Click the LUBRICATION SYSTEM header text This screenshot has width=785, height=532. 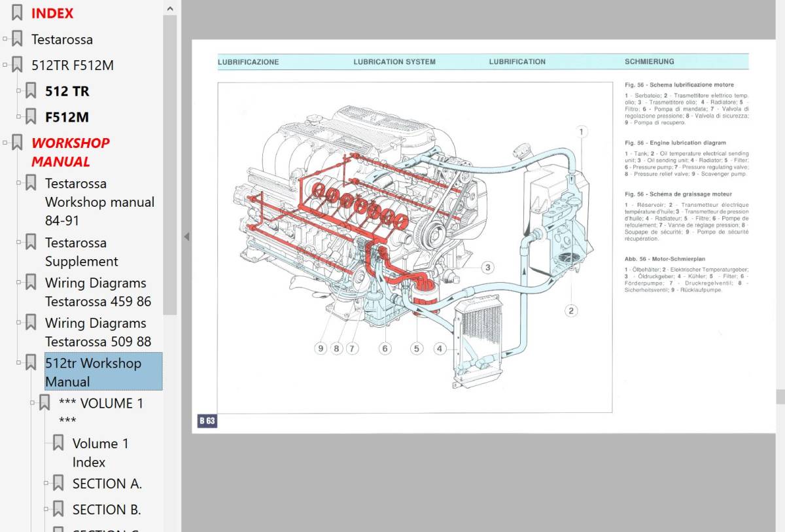click(x=394, y=62)
